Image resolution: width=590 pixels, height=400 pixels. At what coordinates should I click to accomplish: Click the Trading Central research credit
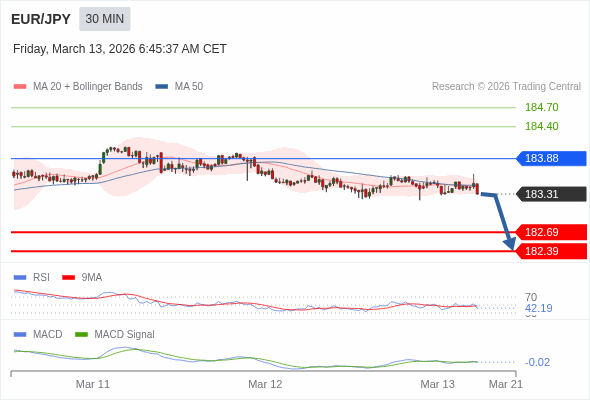[506, 87]
